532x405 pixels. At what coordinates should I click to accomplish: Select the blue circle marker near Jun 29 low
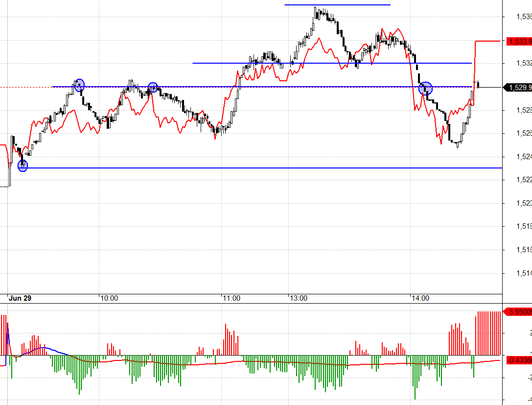tap(23, 167)
